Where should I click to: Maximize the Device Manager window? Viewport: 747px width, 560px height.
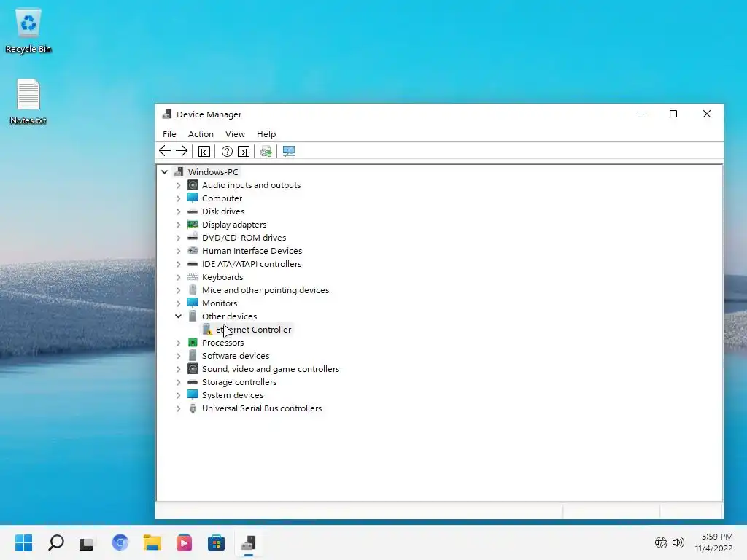(673, 114)
